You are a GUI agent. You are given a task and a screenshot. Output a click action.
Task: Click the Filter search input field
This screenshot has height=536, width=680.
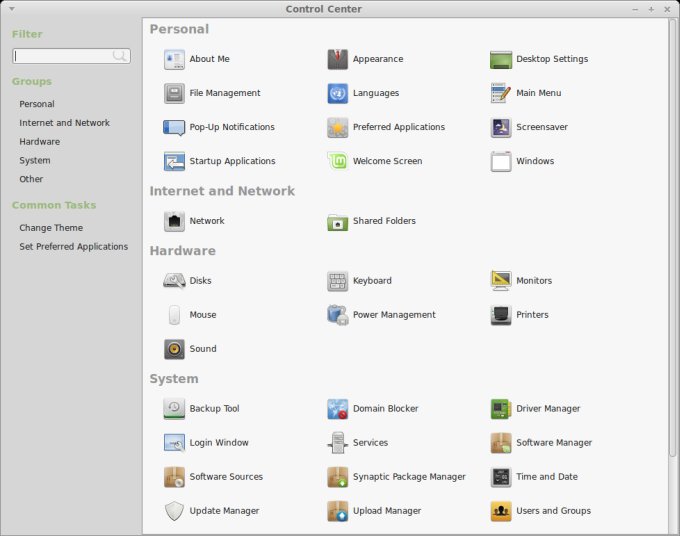[x=63, y=56]
